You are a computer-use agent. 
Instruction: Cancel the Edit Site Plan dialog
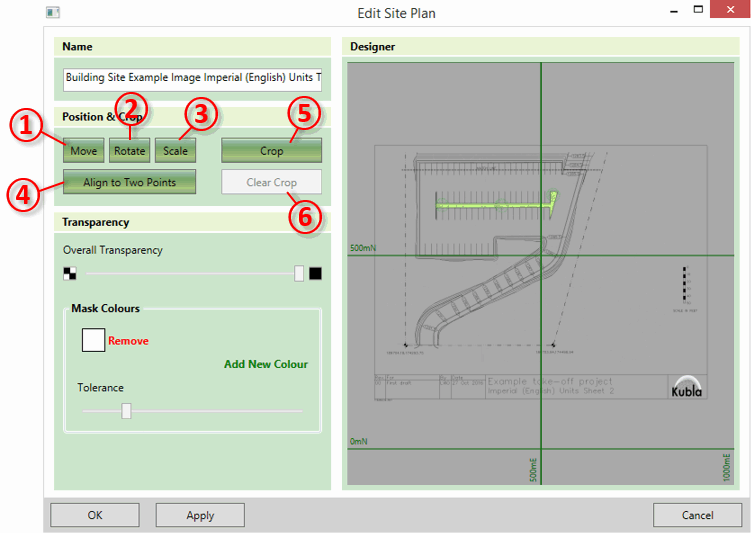(697, 515)
